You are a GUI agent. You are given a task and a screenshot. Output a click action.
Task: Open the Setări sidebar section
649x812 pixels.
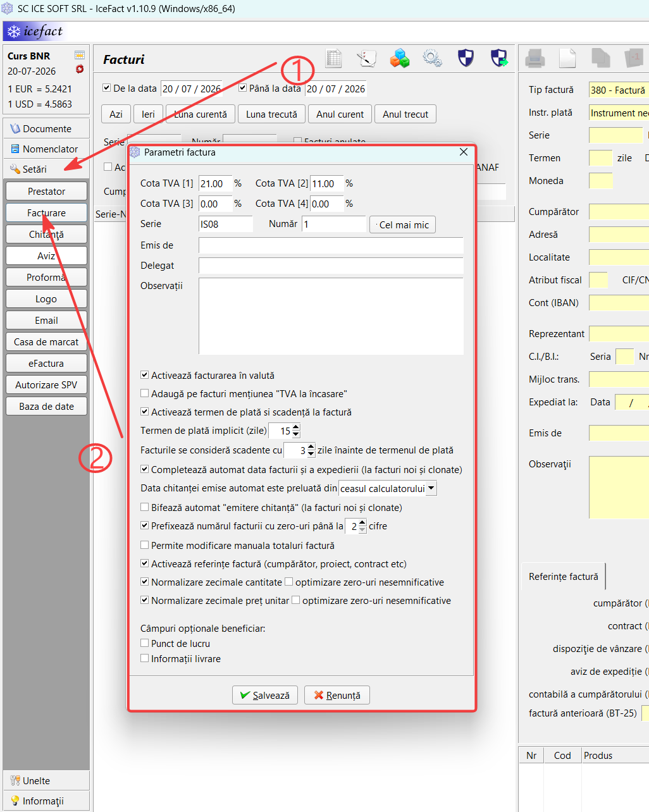pyautogui.click(x=46, y=169)
